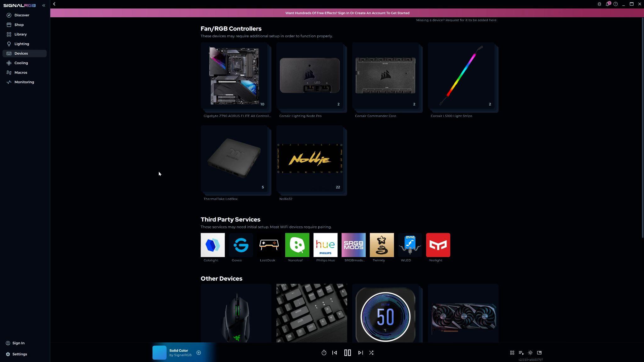The width and height of the screenshot is (644, 362).
Task: Click the mini-player window icon
Action: tap(539, 353)
